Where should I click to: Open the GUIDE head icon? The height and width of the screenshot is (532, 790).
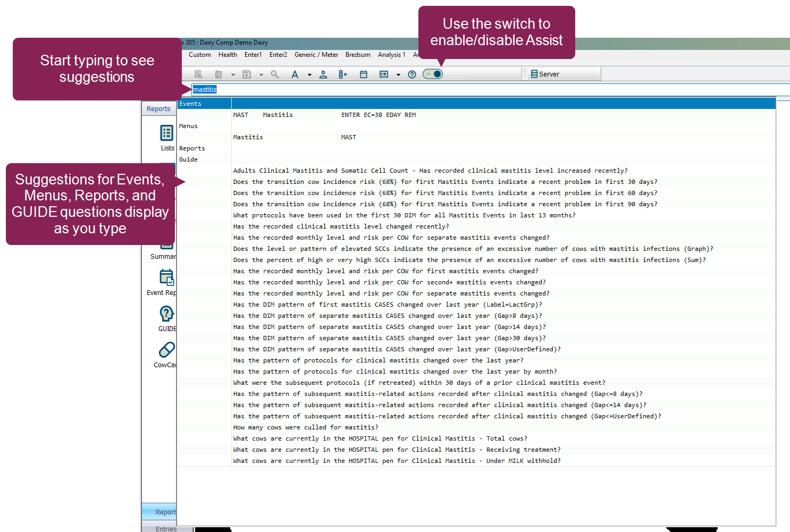[166, 314]
